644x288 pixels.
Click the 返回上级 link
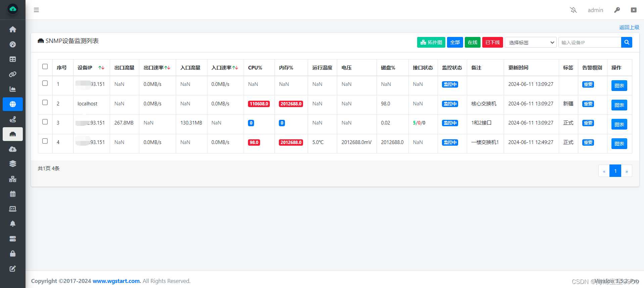coord(629,27)
